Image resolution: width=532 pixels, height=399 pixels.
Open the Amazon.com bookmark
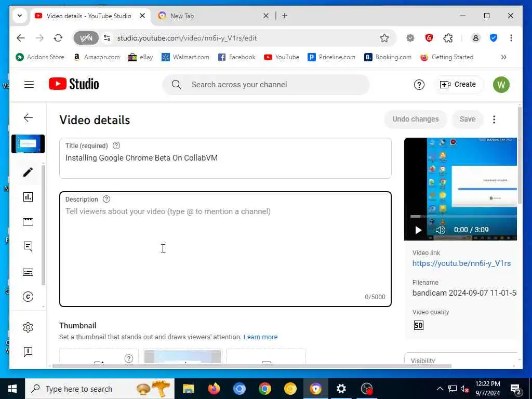coord(97,57)
